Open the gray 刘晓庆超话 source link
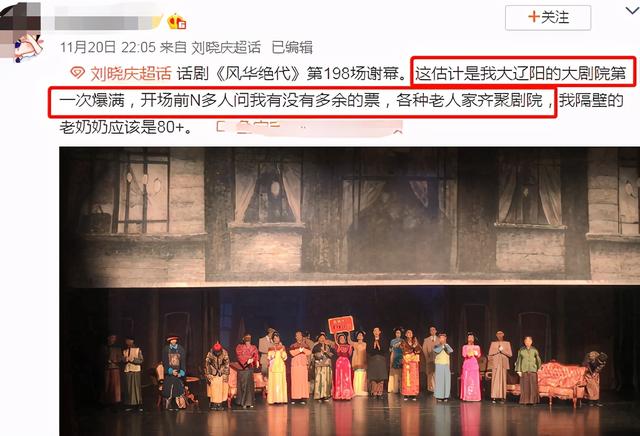 (226, 47)
